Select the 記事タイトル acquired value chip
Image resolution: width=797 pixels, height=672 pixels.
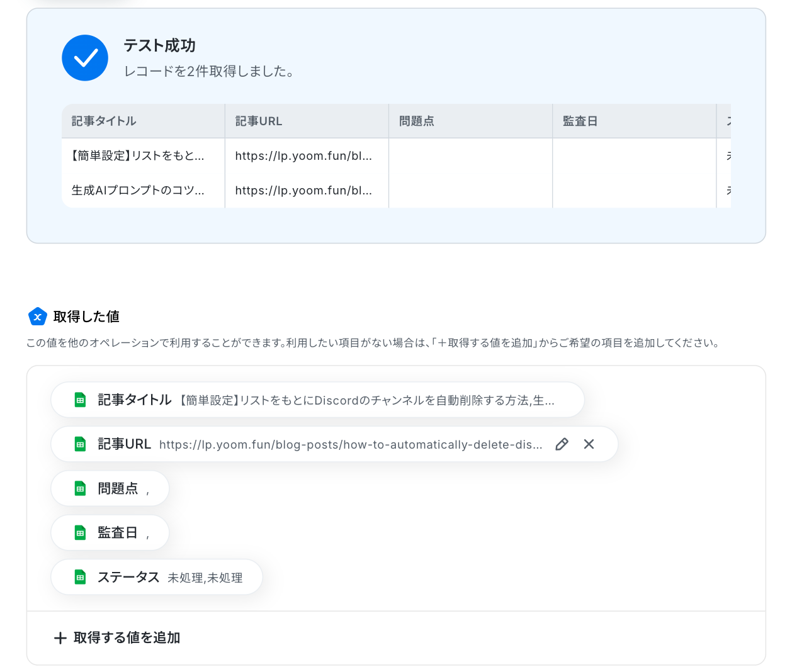317,400
